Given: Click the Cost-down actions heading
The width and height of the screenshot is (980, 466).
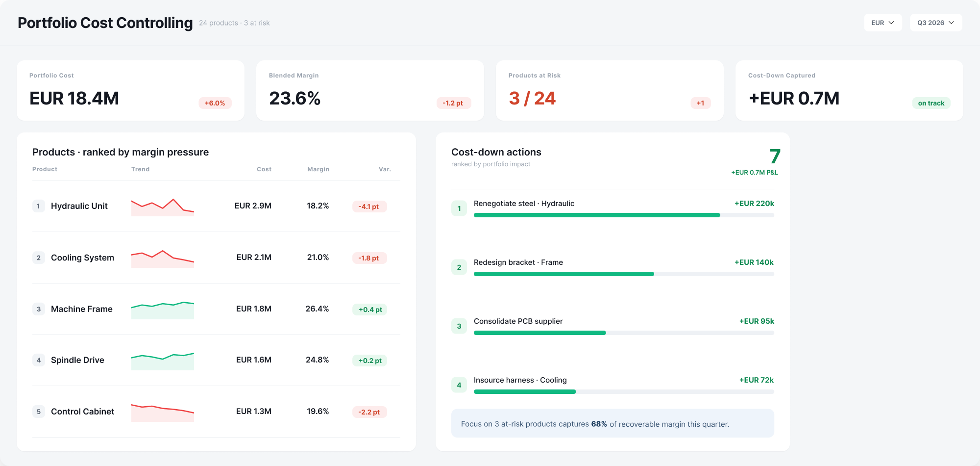Looking at the screenshot, I should [496, 152].
